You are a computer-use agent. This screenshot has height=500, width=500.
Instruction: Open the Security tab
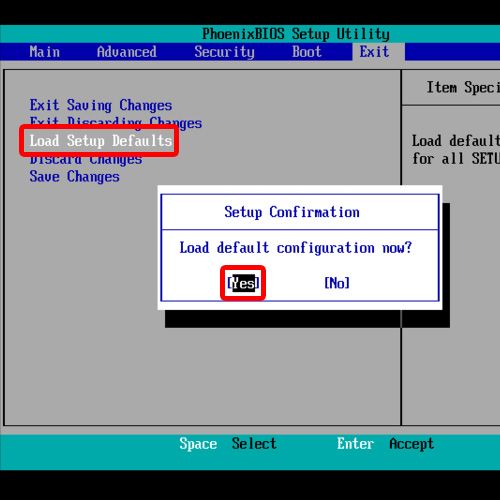224,52
